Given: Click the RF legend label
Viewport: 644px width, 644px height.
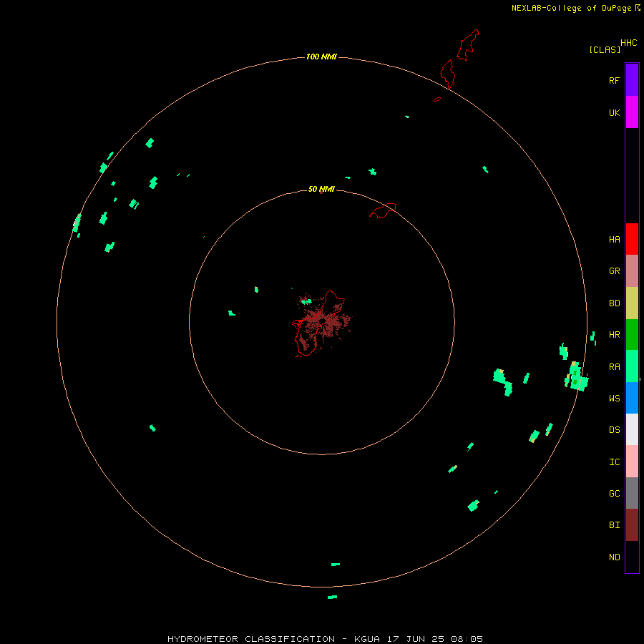Looking at the screenshot, I should (x=614, y=81).
